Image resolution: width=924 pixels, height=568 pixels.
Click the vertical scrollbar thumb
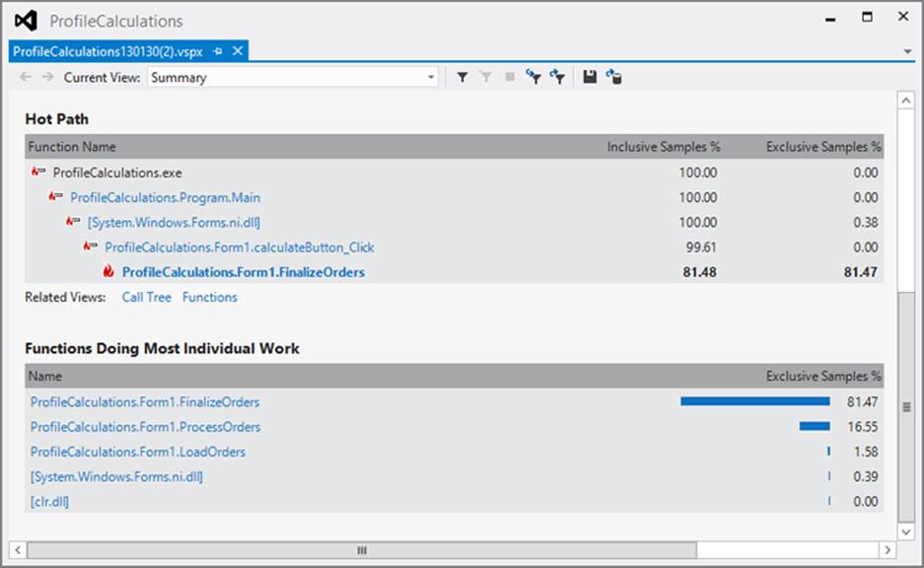point(906,406)
